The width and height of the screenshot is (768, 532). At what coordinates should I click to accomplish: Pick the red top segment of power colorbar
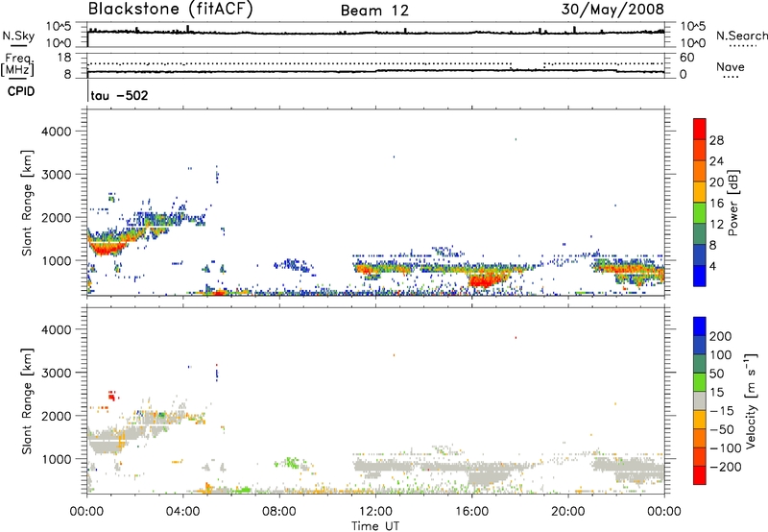[700, 129]
